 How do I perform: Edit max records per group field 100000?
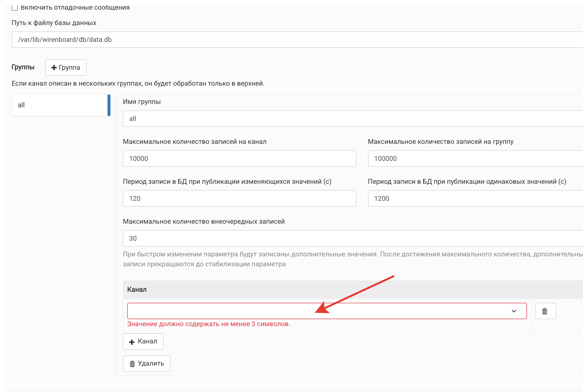[475, 158]
